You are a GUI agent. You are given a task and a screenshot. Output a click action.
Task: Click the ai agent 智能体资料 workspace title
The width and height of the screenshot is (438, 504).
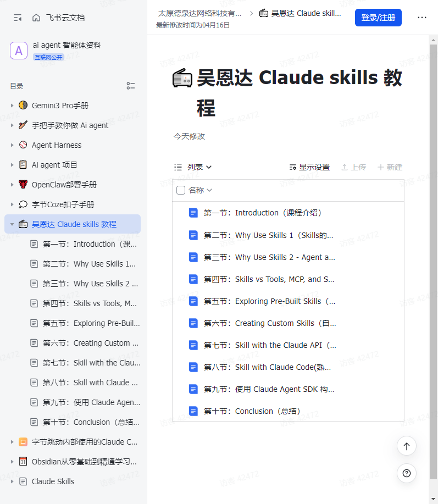pyautogui.click(x=67, y=45)
